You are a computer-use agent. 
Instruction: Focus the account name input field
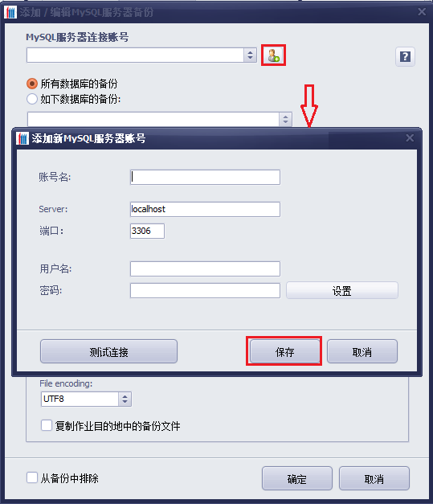point(205,177)
